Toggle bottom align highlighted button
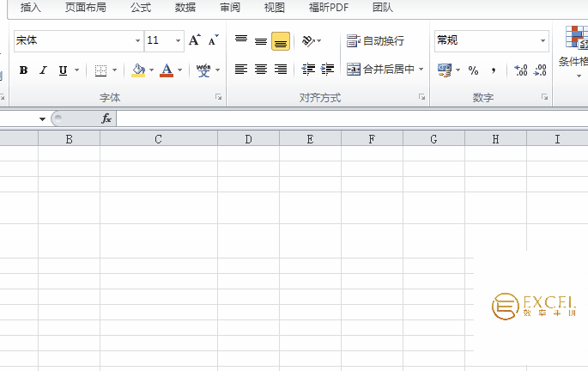The height and width of the screenshot is (371, 588). [281, 41]
